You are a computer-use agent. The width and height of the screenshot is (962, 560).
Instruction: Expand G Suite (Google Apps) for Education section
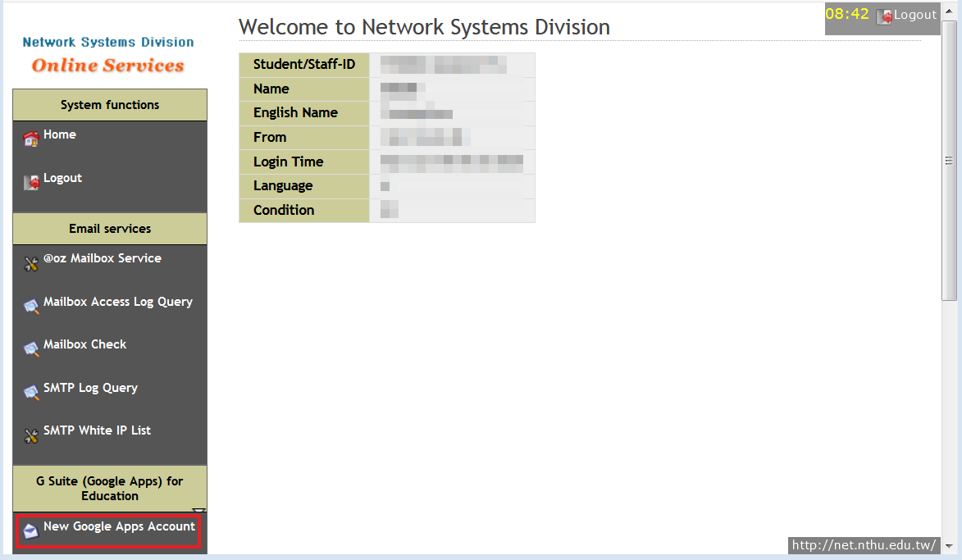(x=110, y=489)
